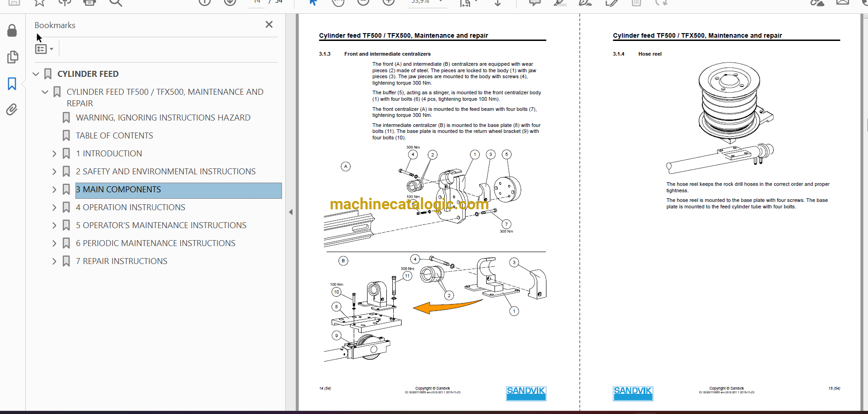Click the bookmark icon beside CYLINDER FEED TF500 / TFX500

(x=57, y=92)
